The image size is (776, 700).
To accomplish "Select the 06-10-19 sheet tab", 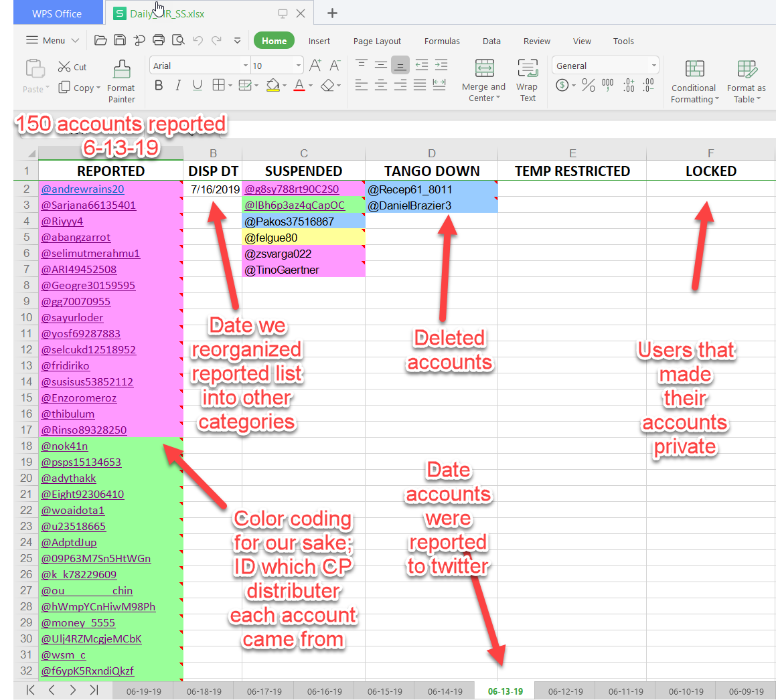I will pyautogui.click(x=686, y=691).
